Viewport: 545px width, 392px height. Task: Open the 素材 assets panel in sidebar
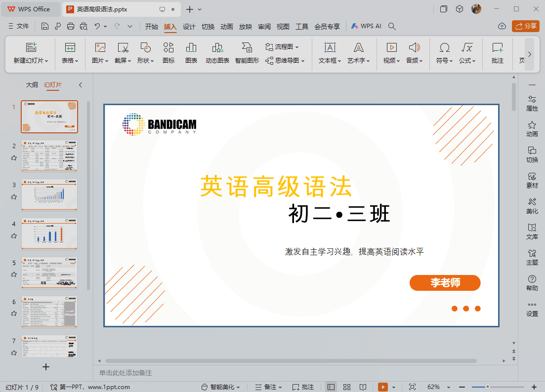click(532, 181)
